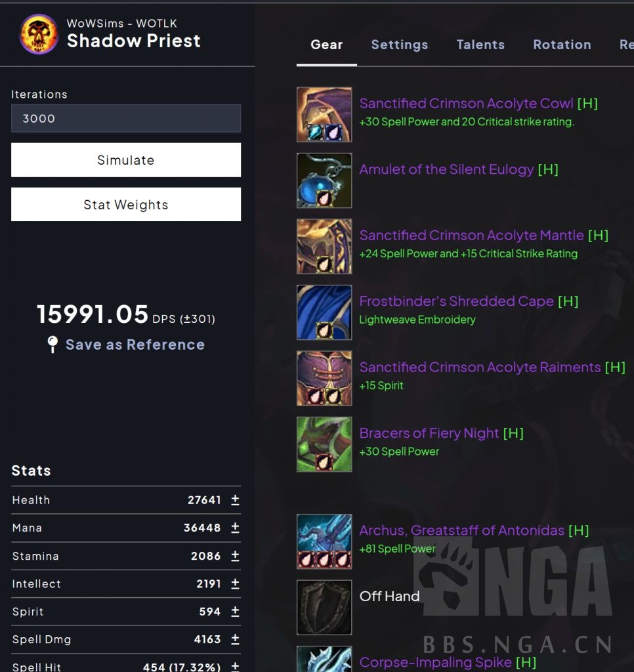The width and height of the screenshot is (634, 672).
Task: Switch to the Talents tab
Action: coord(480,45)
